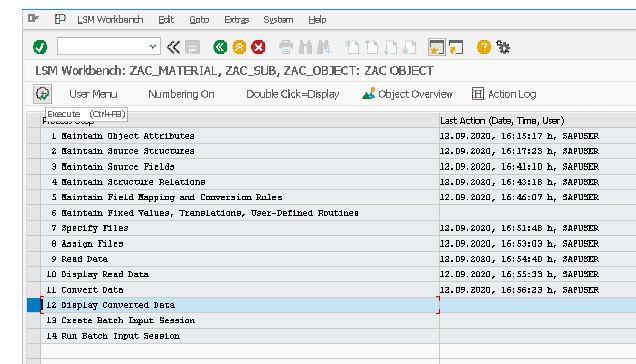636x364 pixels.
Task: Select step 5 Maintain Field Mapping and Conversion Rules
Action: tap(240, 198)
